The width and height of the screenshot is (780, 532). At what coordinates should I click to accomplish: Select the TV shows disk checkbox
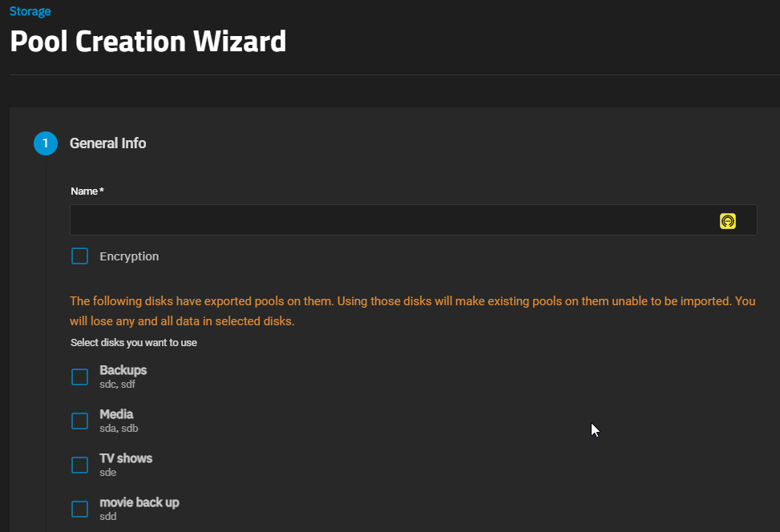(x=79, y=465)
